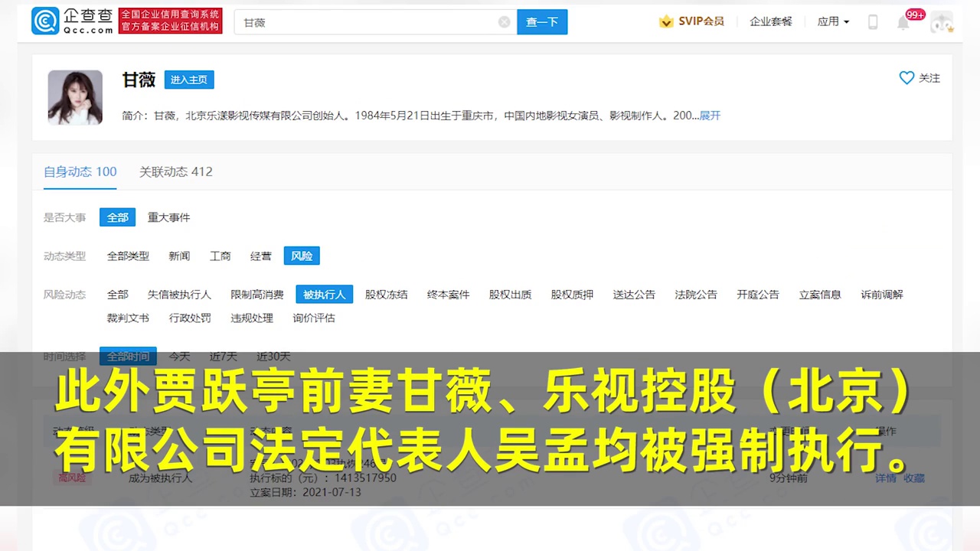
Task: Filter by 行政处罚
Action: tap(190, 318)
